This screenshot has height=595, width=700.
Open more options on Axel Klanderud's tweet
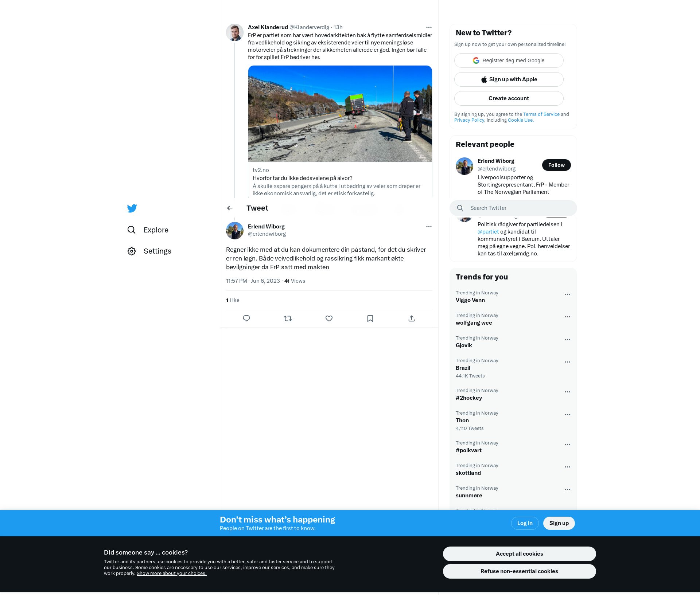point(429,27)
